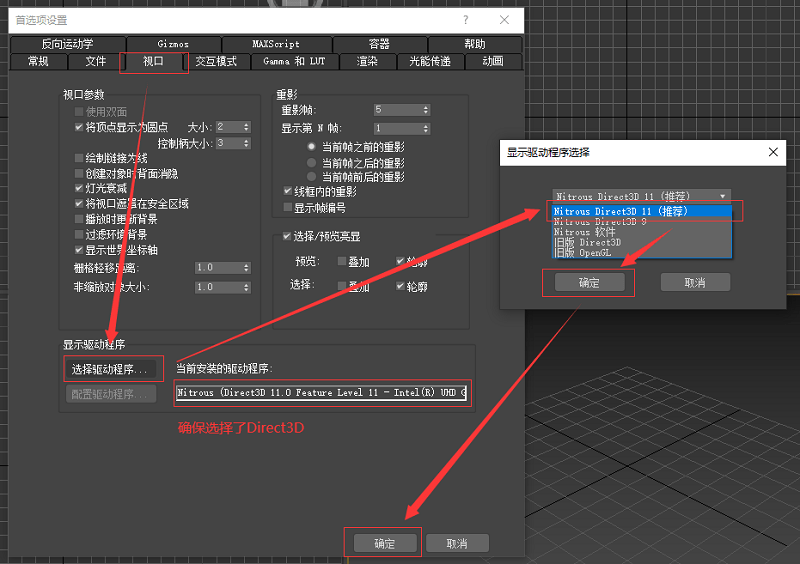This screenshot has width=800, height=564.
Task: Open the 帮助 tab
Action: pyautogui.click(x=475, y=44)
